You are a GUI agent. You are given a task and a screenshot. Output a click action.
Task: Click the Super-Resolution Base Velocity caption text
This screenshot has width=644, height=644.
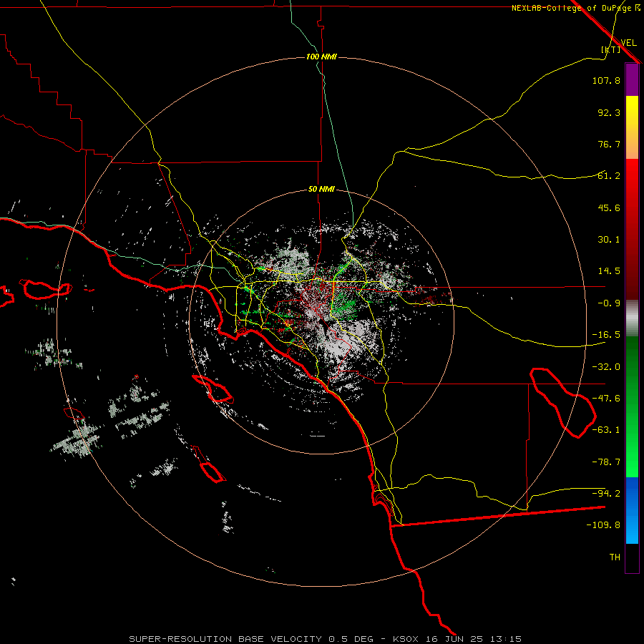(x=325, y=639)
